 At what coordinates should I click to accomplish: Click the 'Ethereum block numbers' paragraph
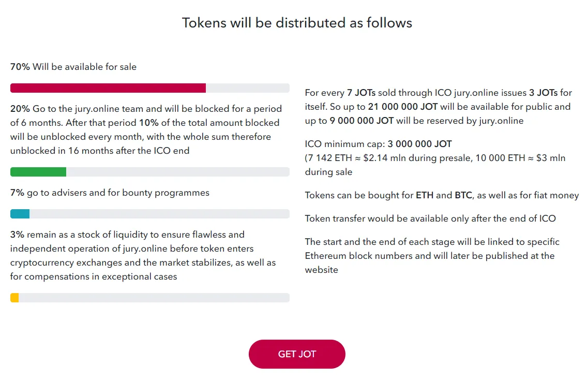432,256
